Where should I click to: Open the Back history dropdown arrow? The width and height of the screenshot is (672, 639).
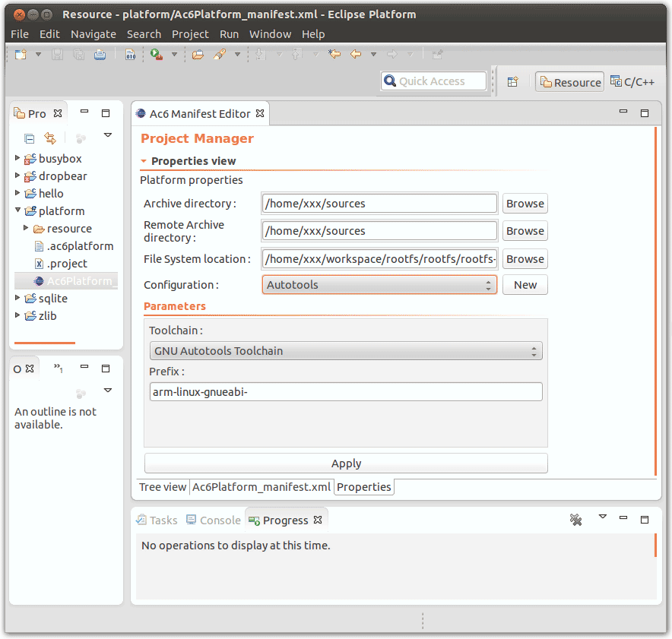click(373, 55)
